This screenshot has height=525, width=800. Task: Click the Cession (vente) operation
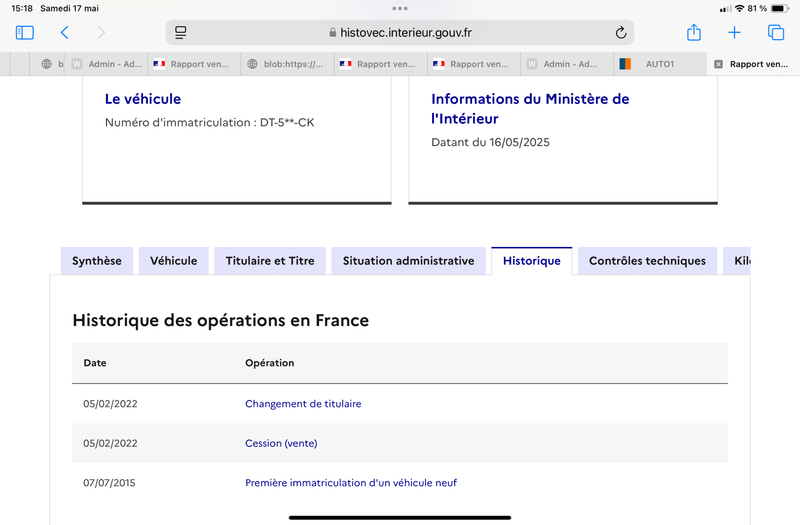(x=281, y=443)
